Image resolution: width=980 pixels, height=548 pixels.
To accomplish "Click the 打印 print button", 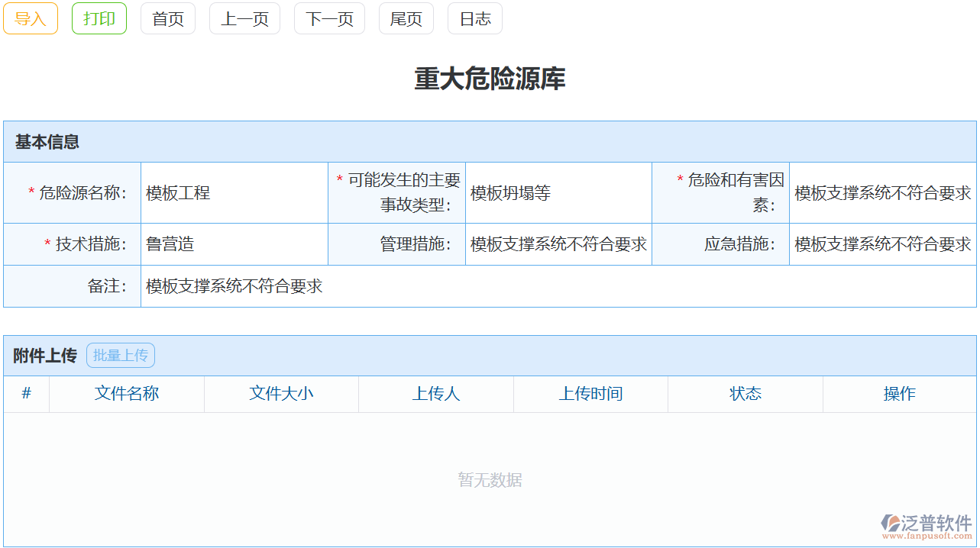I will pyautogui.click(x=99, y=18).
